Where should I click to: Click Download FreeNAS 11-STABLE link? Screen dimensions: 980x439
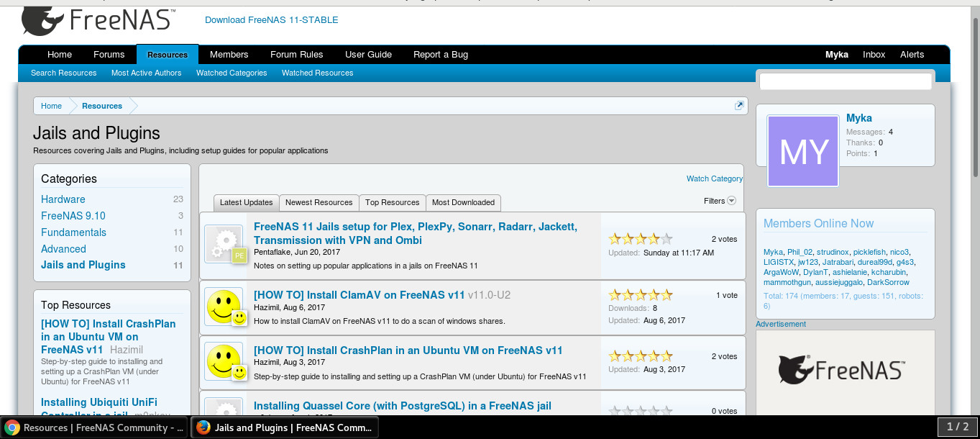[271, 20]
